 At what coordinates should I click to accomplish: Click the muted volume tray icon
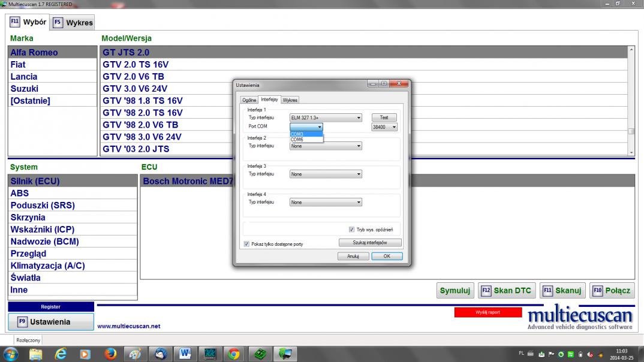coord(590,354)
